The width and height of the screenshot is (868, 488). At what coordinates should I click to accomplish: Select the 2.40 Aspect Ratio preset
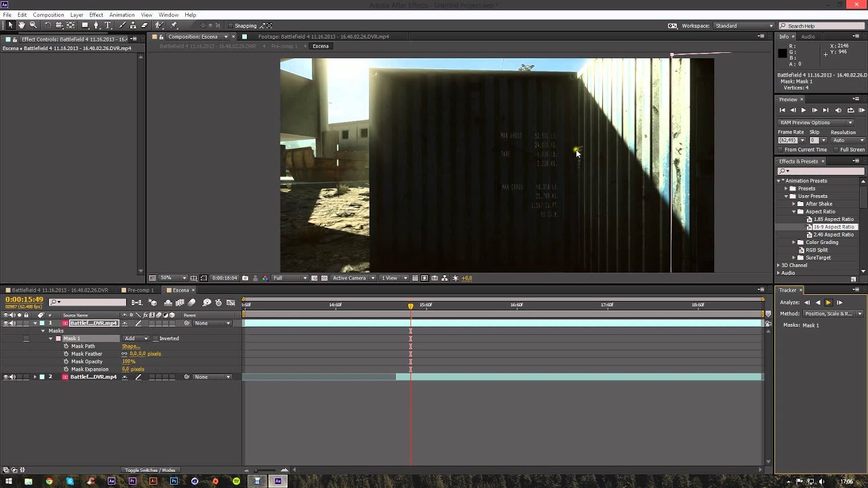click(x=833, y=235)
